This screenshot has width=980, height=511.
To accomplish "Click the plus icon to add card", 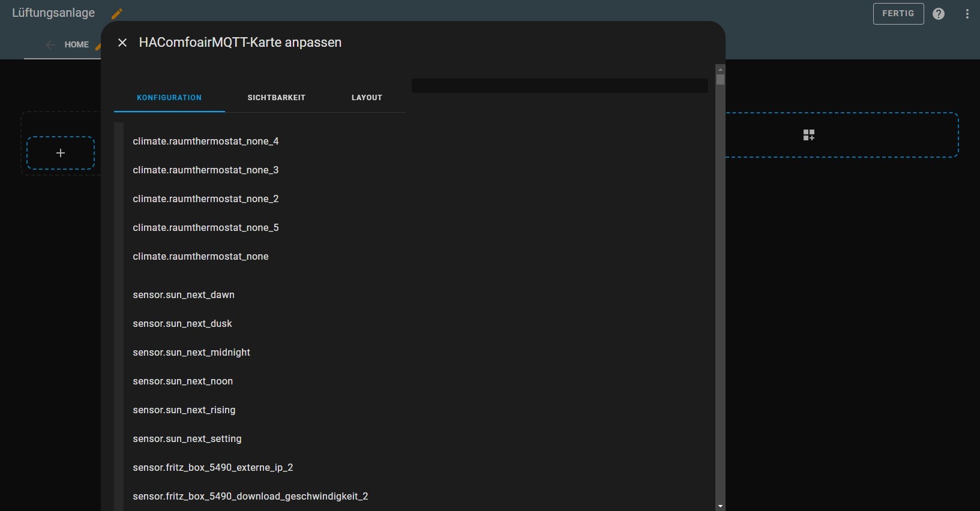I will (61, 153).
